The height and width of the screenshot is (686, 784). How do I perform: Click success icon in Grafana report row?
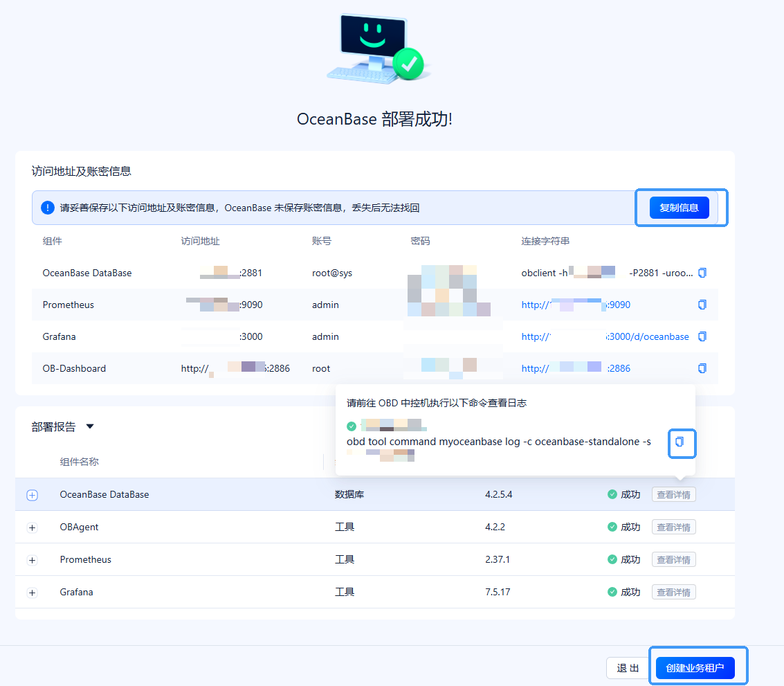tap(612, 592)
